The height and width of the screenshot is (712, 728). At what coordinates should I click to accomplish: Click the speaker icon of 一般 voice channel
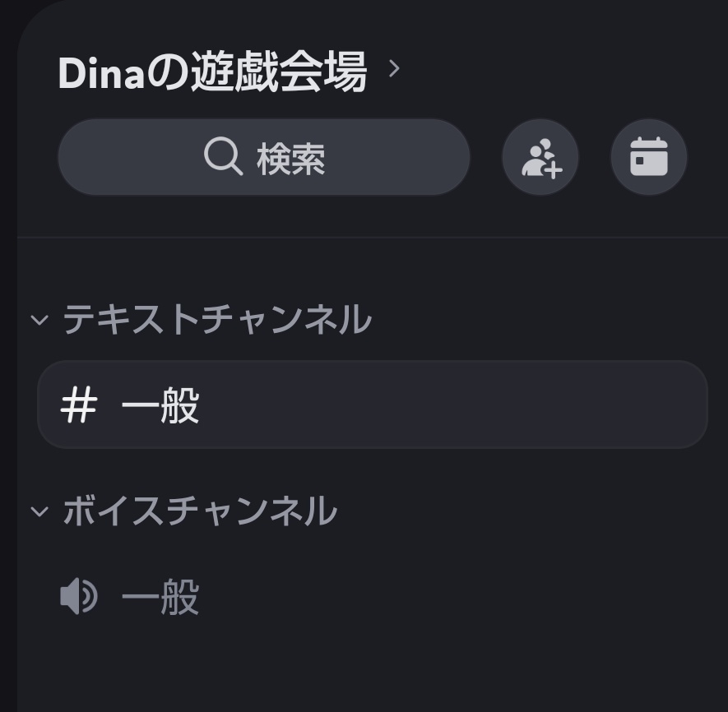pos(79,596)
